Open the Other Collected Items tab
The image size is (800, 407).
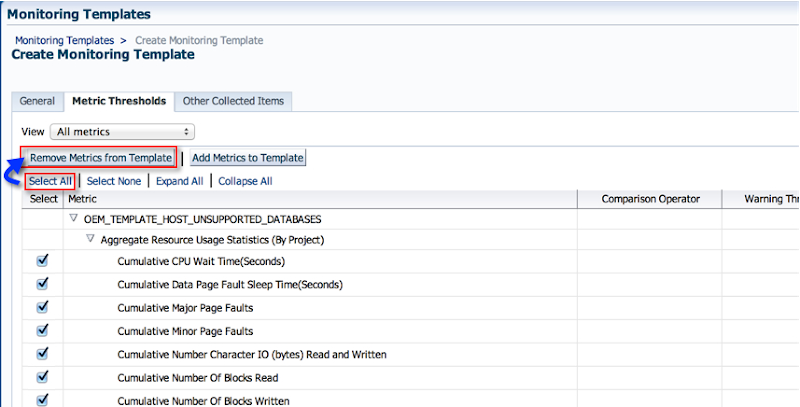(x=233, y=101)
